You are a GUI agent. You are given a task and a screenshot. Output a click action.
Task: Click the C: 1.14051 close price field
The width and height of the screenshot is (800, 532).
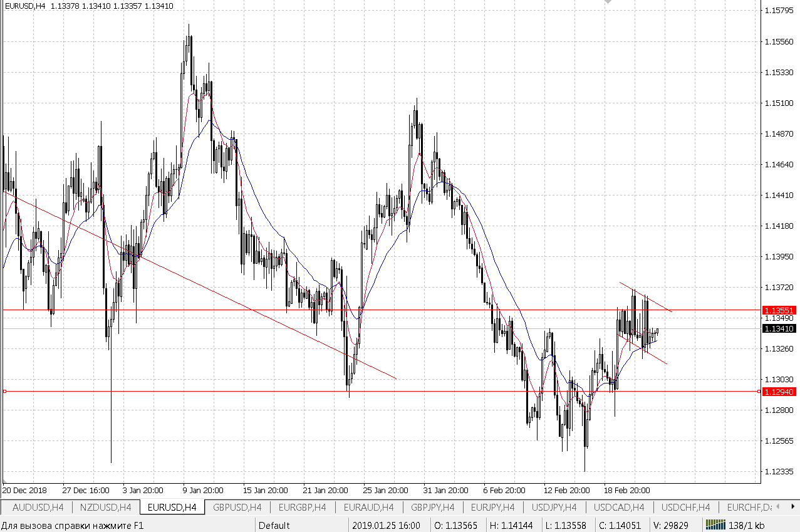coord(620,525)
